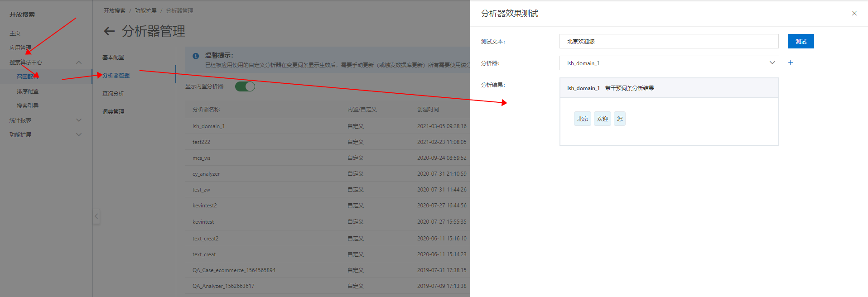
Task: Click the cy_analyzer row
Action: [x=328, y=174]
